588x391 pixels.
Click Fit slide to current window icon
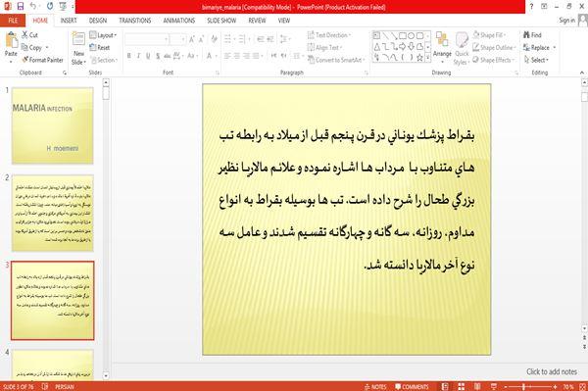[583, 386]
